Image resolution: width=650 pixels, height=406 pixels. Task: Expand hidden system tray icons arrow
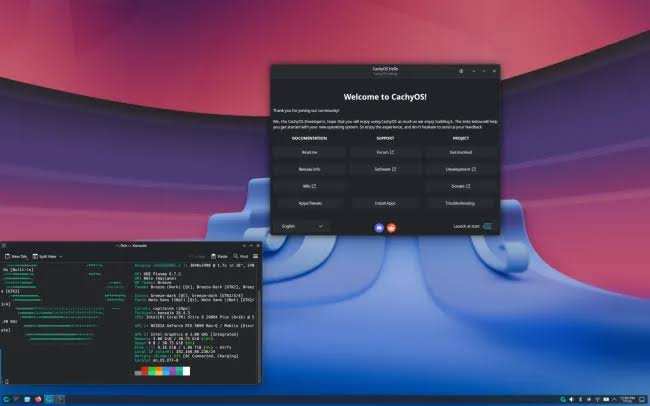pyautogui.click(x=614, y=399)
